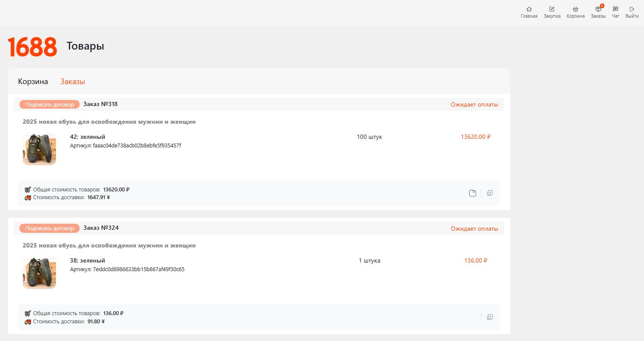Select the Заказы tab
Screen dimensions: 644x341
(72, 81)
